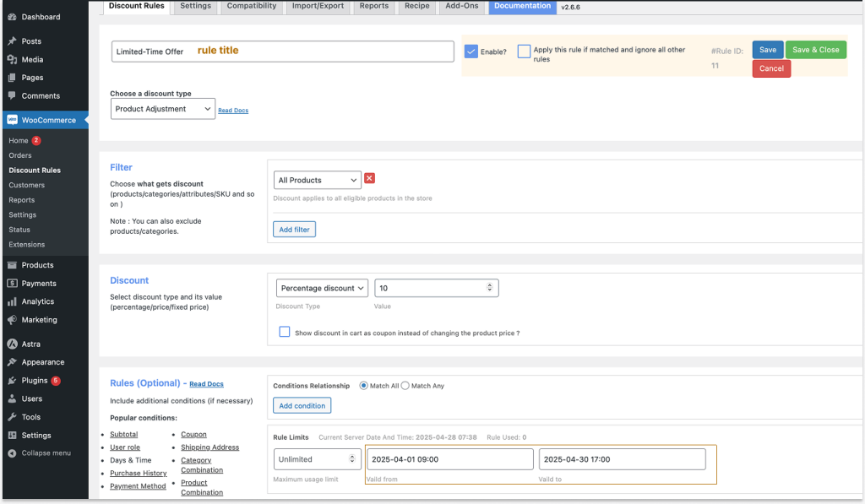Click the Analytics bar chart icon

(12, 301)
